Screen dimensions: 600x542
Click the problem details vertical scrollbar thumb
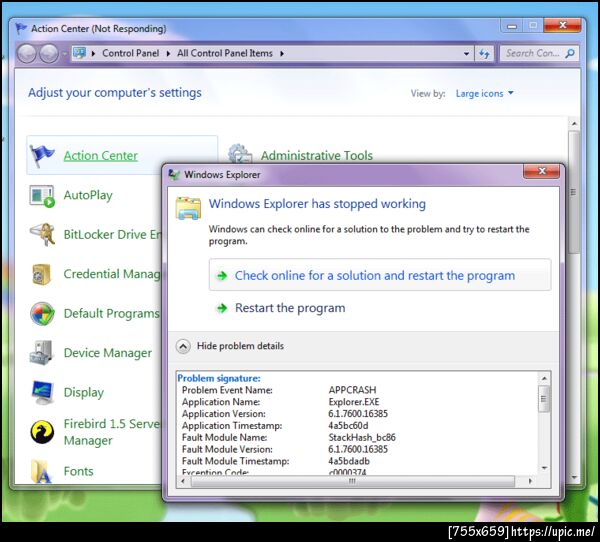tap(543, 398)
